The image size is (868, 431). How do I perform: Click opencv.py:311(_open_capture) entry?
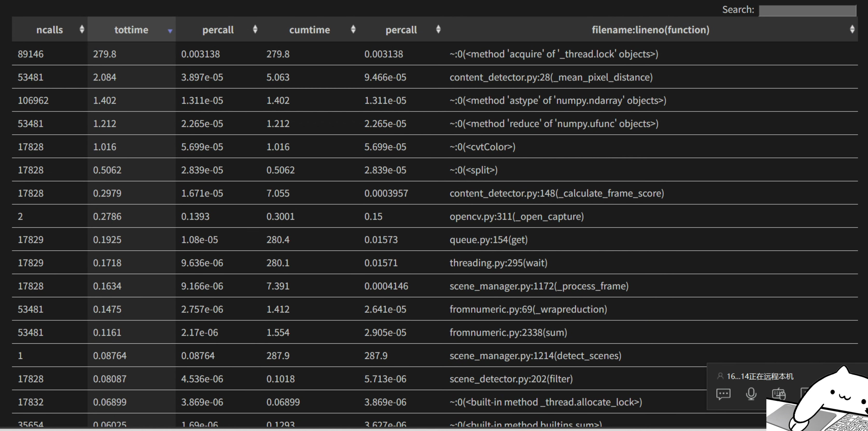[516, 217]
